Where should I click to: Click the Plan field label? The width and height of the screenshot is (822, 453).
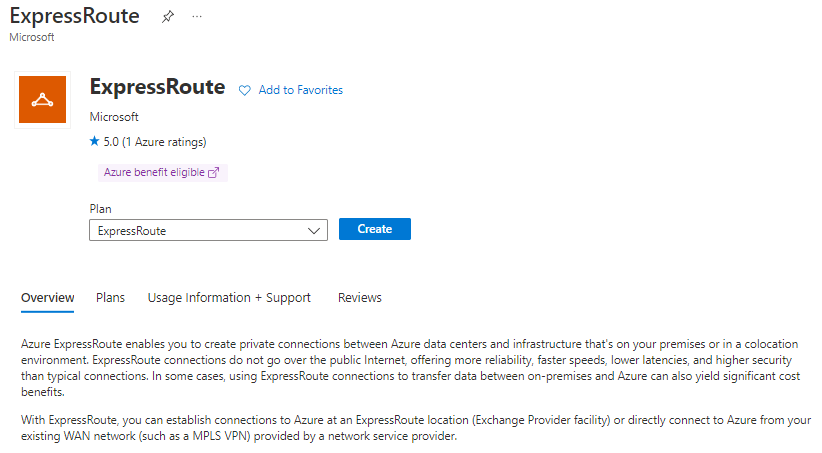click(101, 209)
